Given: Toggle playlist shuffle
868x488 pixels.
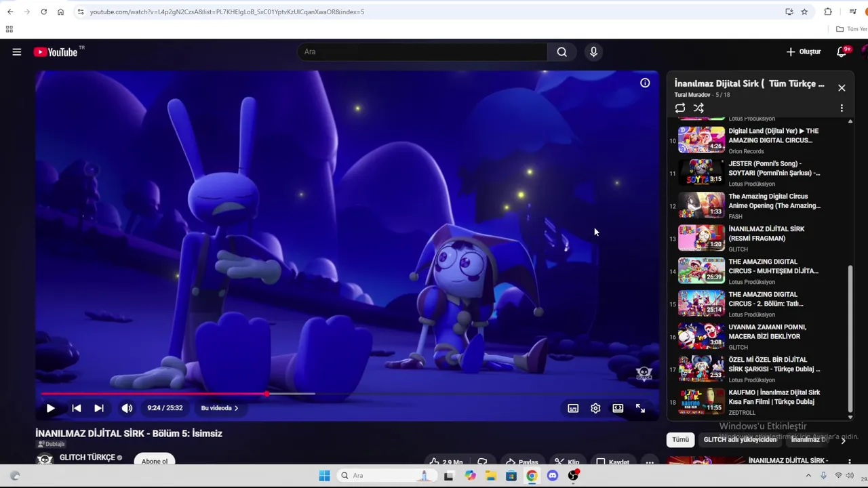Looking at the screenshot, I should coord(698,108).
